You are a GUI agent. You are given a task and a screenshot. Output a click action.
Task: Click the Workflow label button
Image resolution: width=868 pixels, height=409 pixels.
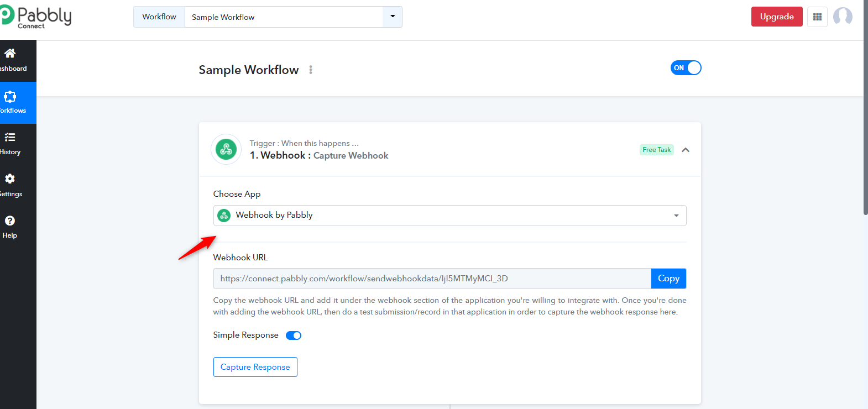pos(159,17)
